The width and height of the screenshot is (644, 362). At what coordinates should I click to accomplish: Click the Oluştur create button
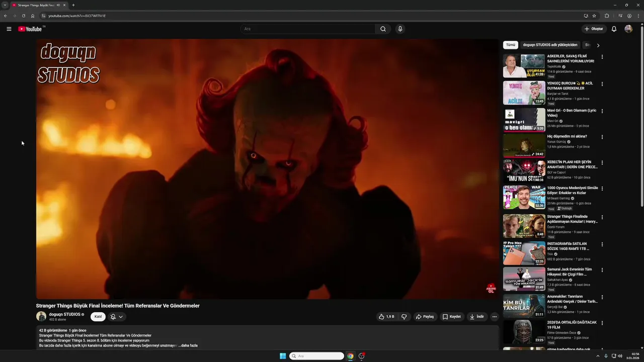pyautogui.click(x=594, y=29)
